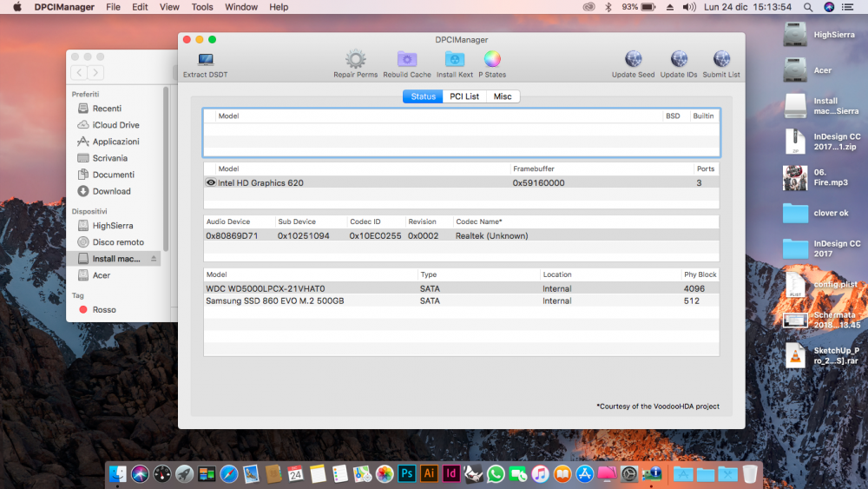Open Siri from the Dock
868x489 pixels.
point(140,474)
